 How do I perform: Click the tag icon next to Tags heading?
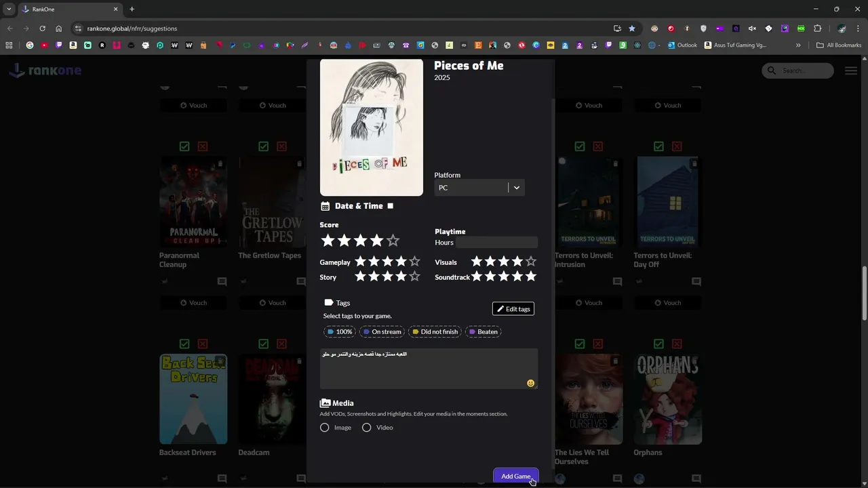328,303
